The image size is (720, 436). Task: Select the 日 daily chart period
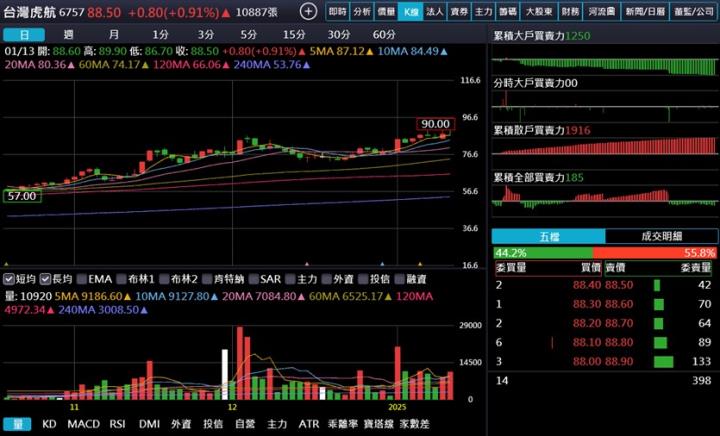pyautogui.click(x=24, y=35)
